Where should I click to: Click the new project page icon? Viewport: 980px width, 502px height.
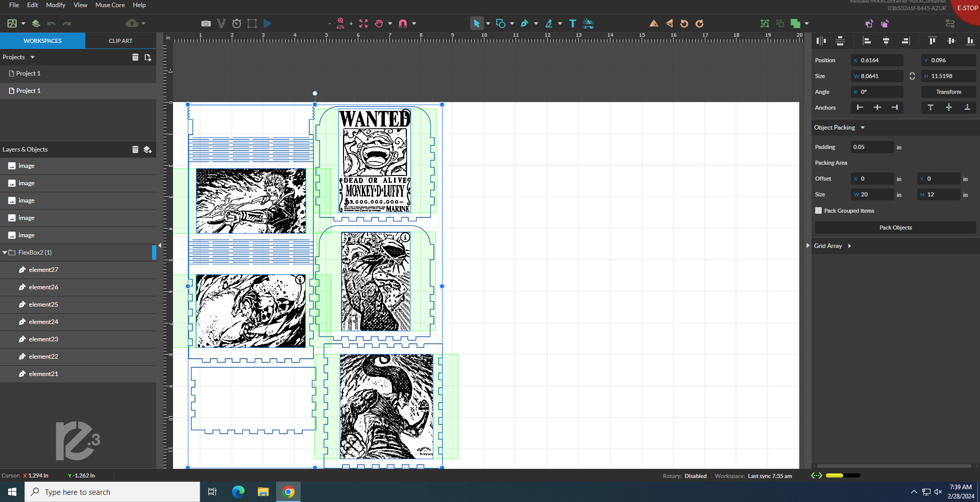pyautogui.click(x=148, y=57)
